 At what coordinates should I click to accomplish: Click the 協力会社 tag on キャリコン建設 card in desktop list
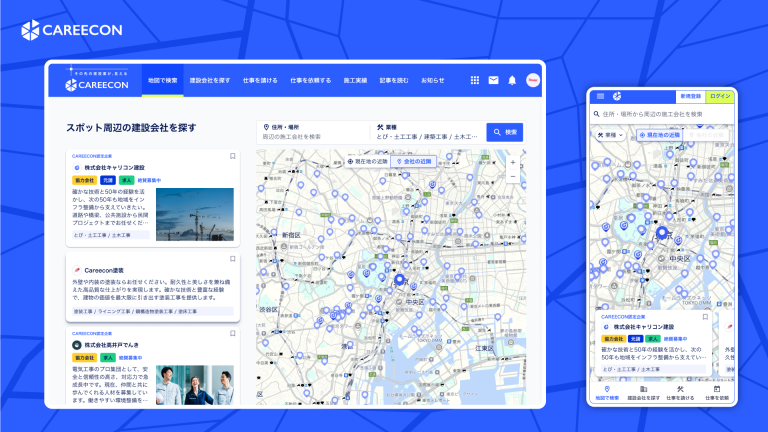click(x=85, y=180)
